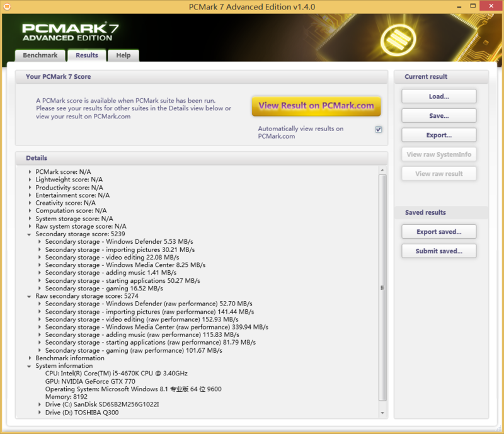
Task: Collapse the Secondary storage score 5239 node
Action: pyautogui.click(x=29, y=234)
